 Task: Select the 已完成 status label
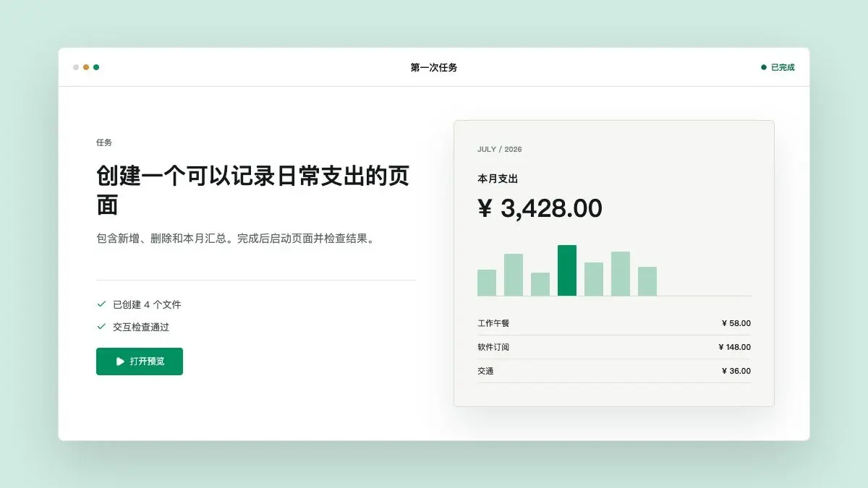click(783, 67)
